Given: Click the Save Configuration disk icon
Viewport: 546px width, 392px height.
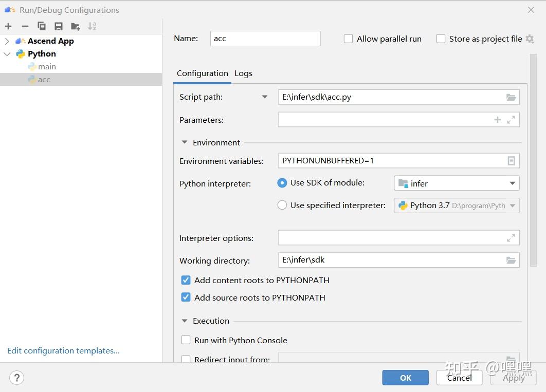Looking at the screenshot, I should (x=59, y=26).
